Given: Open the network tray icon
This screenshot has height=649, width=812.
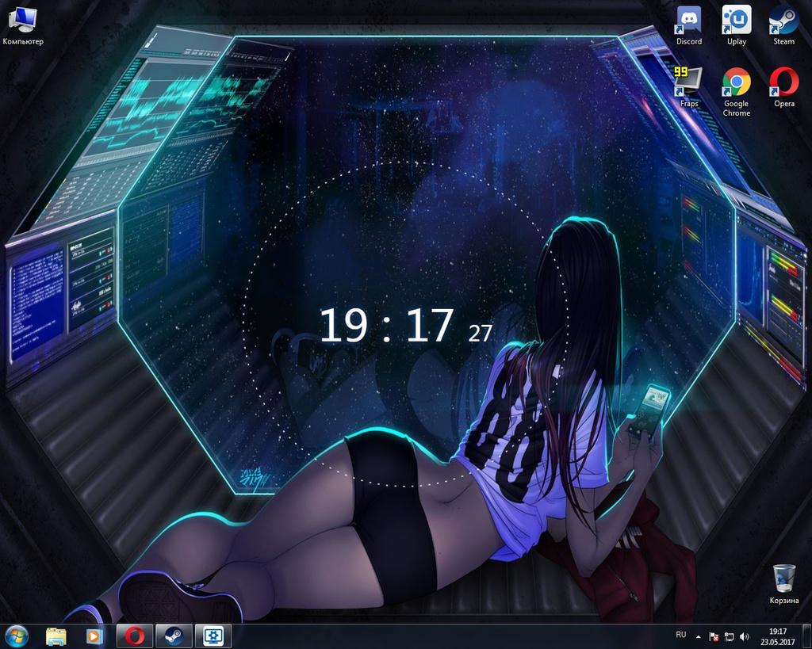Looking at the screenshot, I should (730, 636).
